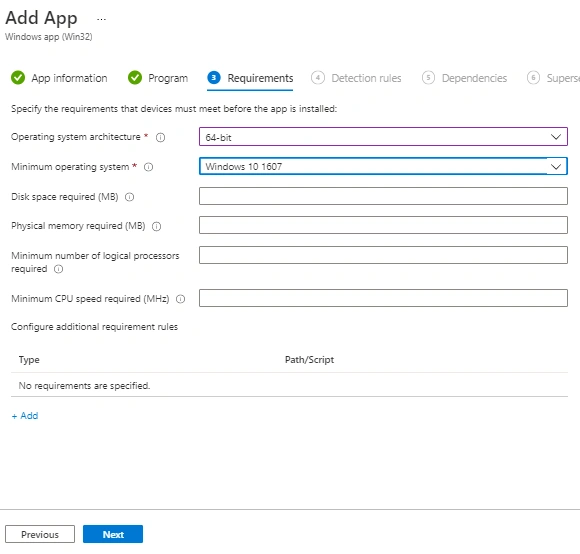Click the Previous button
This screenshot has width=580, height=554.
coord(40,534)
